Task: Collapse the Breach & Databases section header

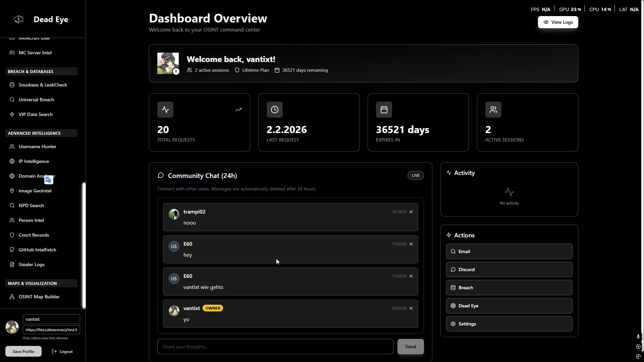Action: pyautogui.click(x=41, y=71)
